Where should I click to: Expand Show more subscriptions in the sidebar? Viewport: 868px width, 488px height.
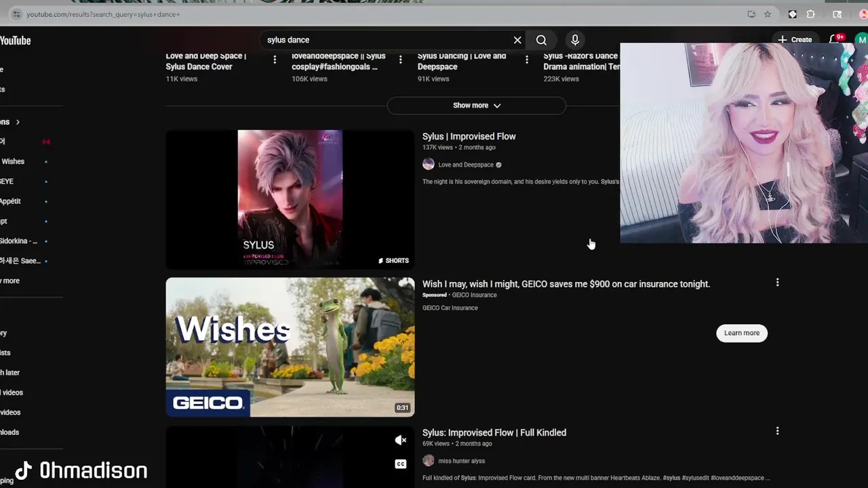pos(10,281)
